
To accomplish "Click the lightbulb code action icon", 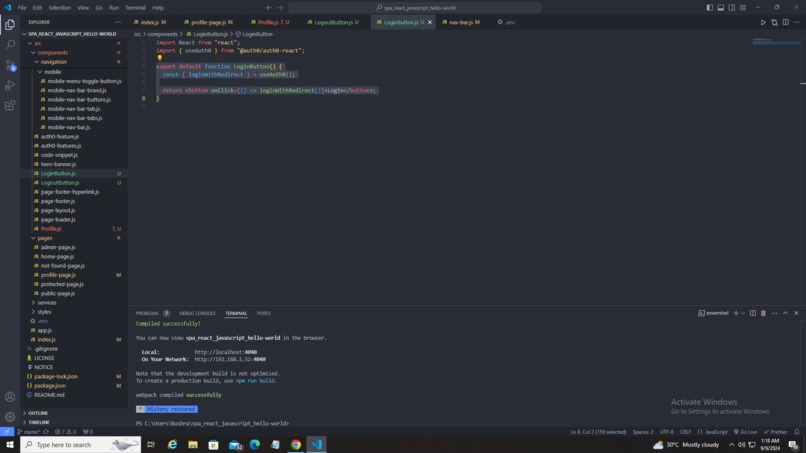I will (x=160, y=58).
